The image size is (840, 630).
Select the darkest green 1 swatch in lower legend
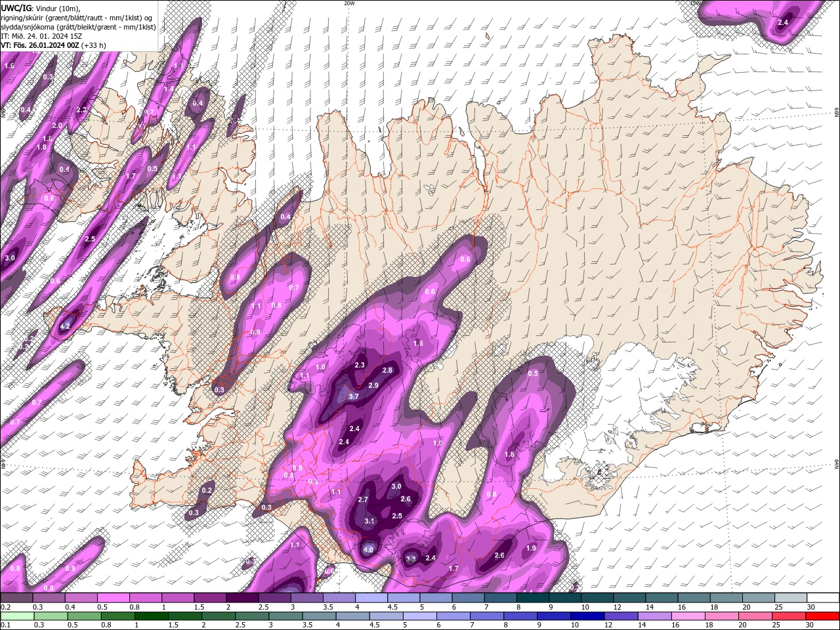(x=151, y=616)
